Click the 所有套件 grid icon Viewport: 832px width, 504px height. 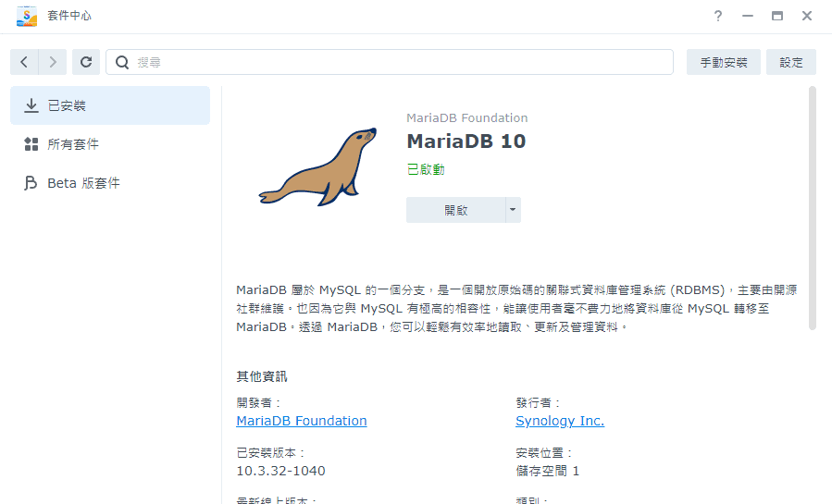click(31, 144)
